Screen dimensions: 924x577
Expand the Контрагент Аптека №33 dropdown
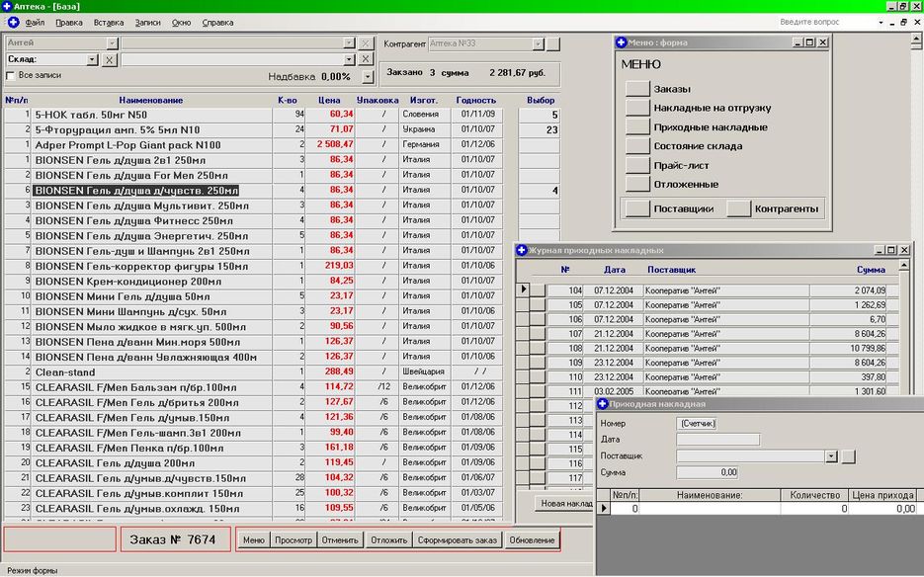[538, 43]
